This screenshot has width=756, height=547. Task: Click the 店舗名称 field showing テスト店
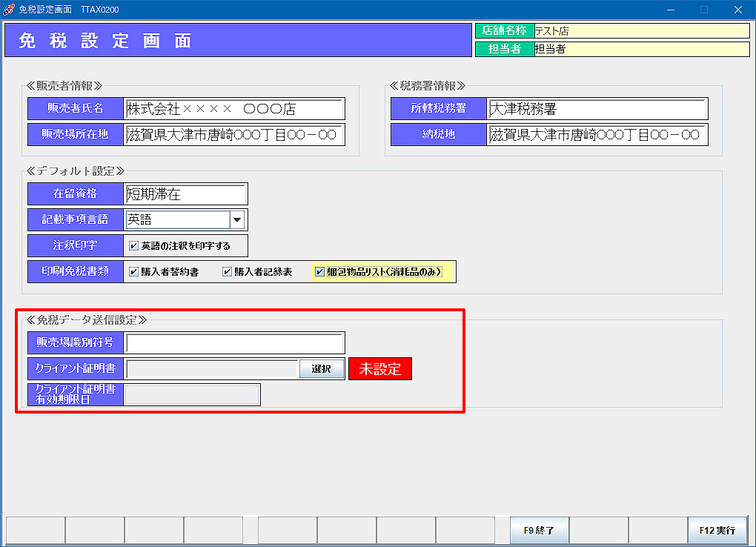click(x=642, y=31)
